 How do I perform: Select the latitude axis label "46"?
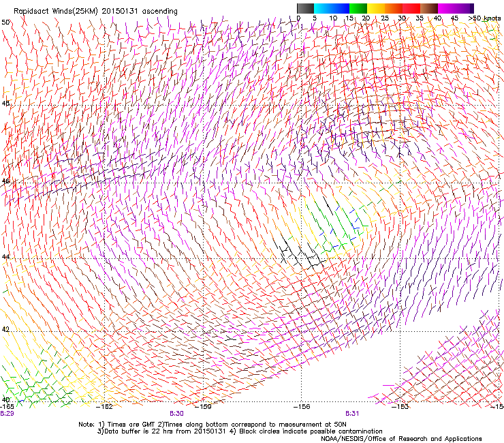pyautogui.click(x=5, y=181)
